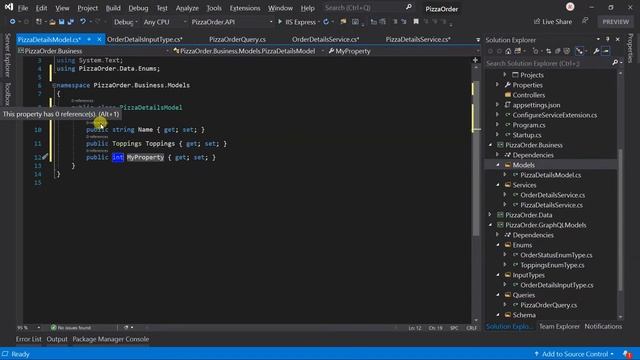Click the No issues found indicator
640x360 pixels.
click(x=71, y=327)
